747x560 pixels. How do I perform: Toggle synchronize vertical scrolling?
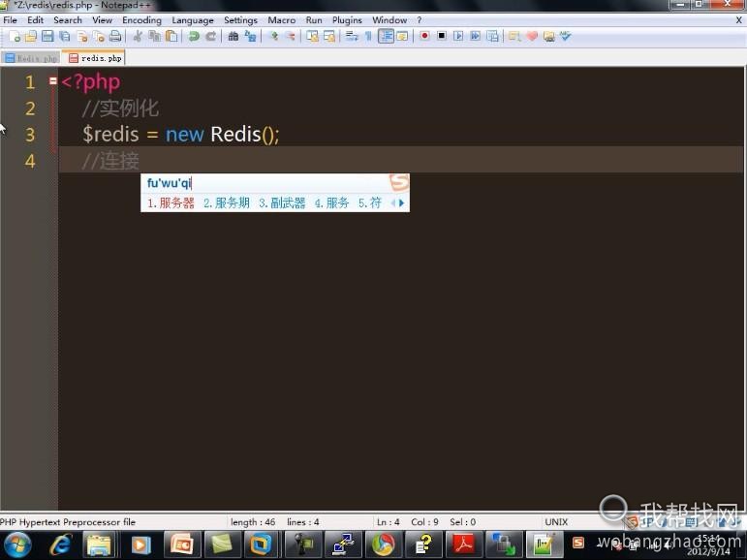313,36
